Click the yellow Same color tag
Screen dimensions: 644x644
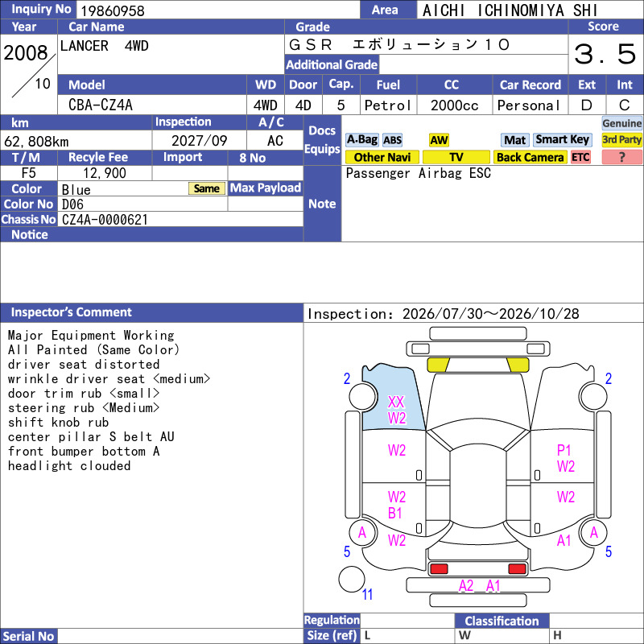(x=207, y=188)
